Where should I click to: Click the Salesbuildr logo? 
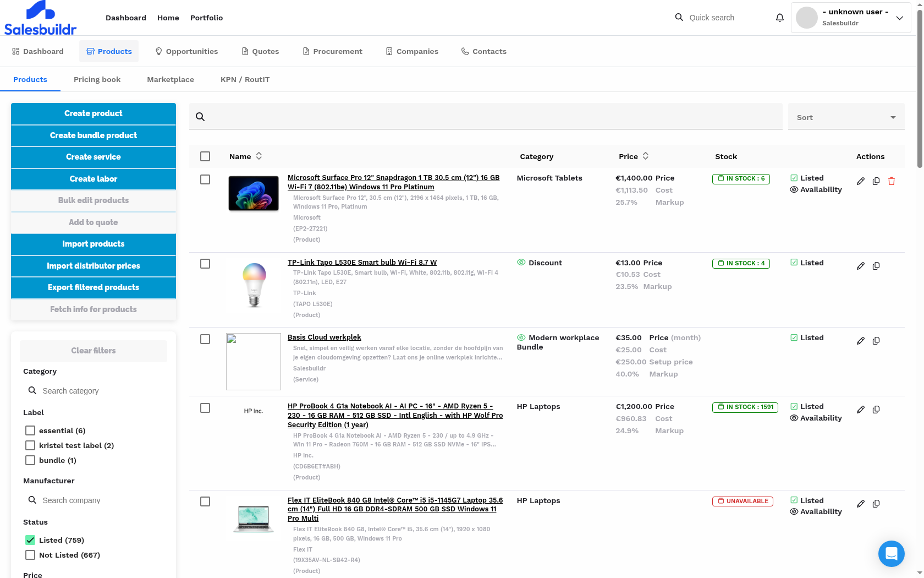click(x=40, y=18)
